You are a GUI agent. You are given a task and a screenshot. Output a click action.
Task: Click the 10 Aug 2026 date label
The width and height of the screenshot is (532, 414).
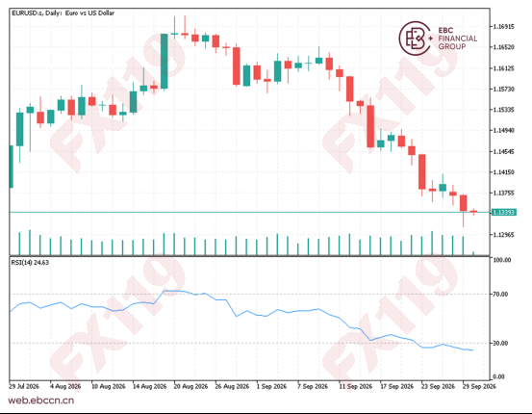pyautogui.click(x=109, y=386)
